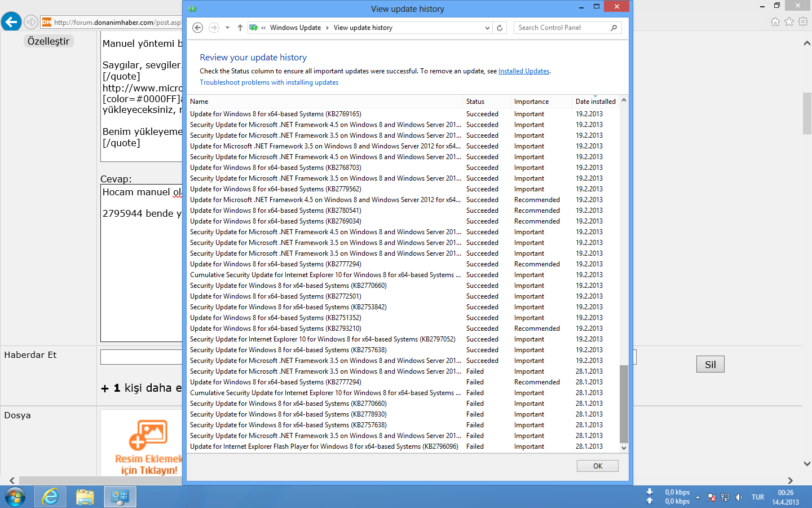812x508 pixels.
Task: Click the Internet Explorer address bar URL
Action: click(x=117, y=23)
